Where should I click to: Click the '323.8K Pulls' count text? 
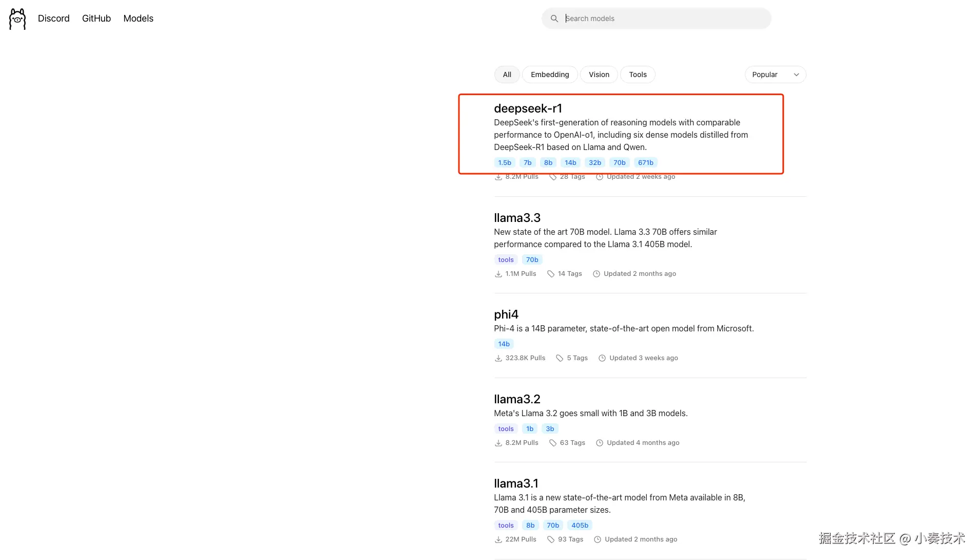(x=525, y=358)
